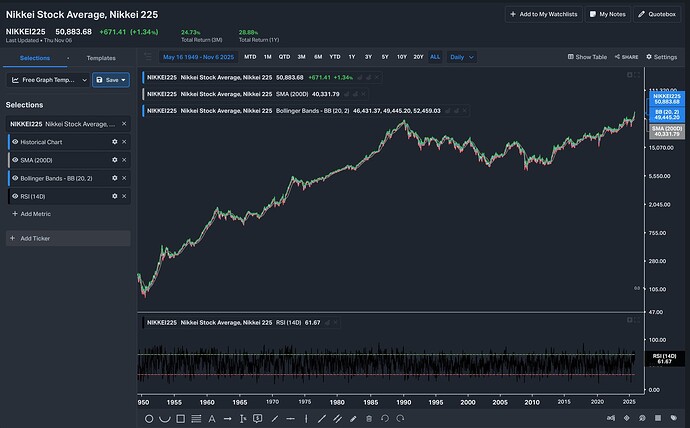Select the 5Y time range
Screen dimensions: 690x428
point(385,57)
